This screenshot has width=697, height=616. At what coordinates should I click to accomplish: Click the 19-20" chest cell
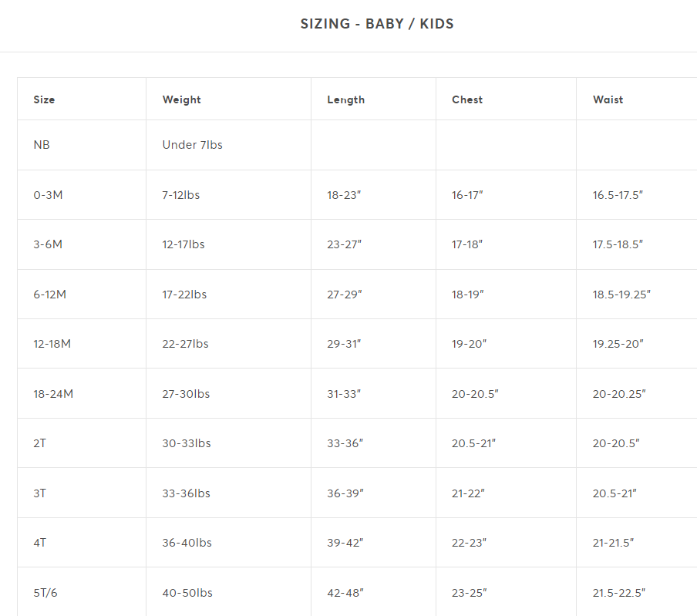coord(469,344)
